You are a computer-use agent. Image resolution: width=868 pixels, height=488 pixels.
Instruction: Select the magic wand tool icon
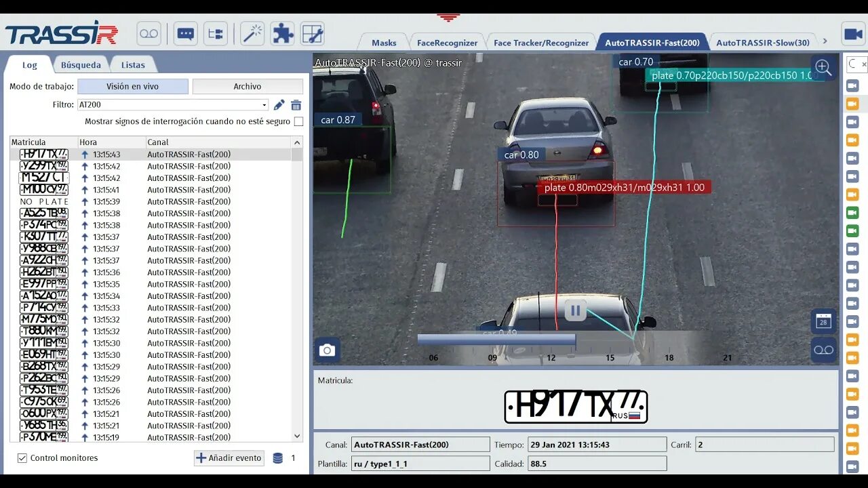click(x=253, y=33)
